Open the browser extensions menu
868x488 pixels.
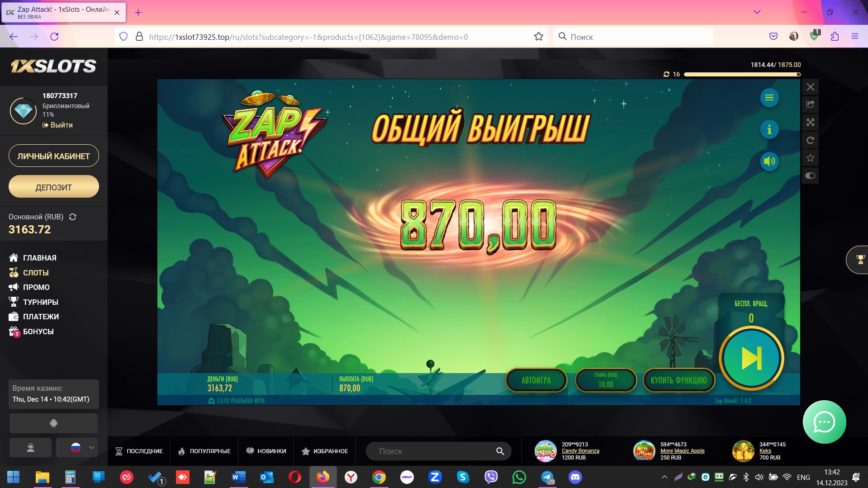[x=835, y=37]
